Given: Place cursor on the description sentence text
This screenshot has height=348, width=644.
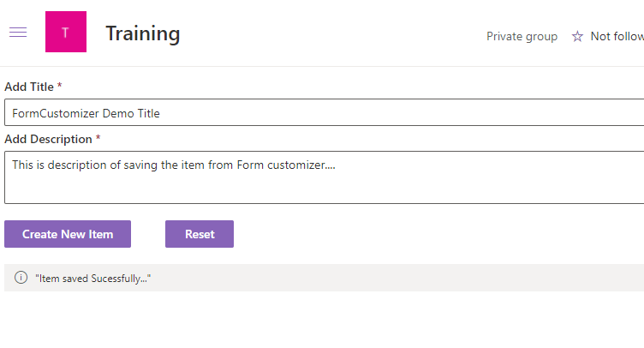Looking at the screenshot, I should tap(171, 165).
